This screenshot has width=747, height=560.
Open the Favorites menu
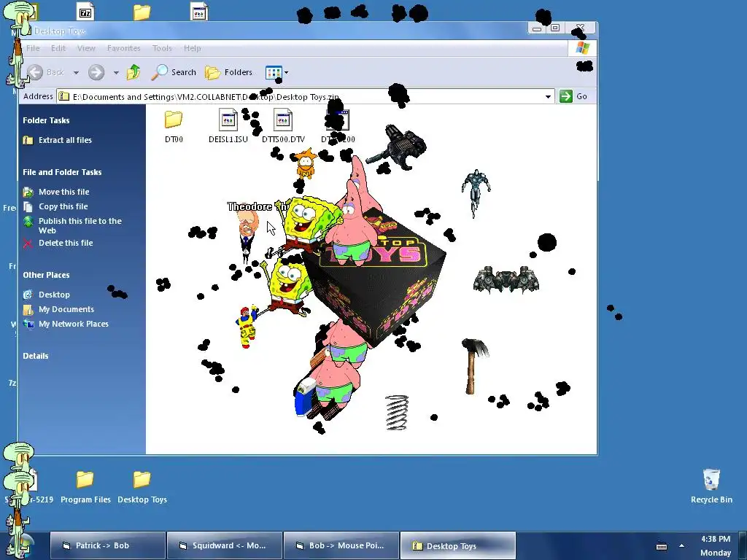[x=124, y=48]
